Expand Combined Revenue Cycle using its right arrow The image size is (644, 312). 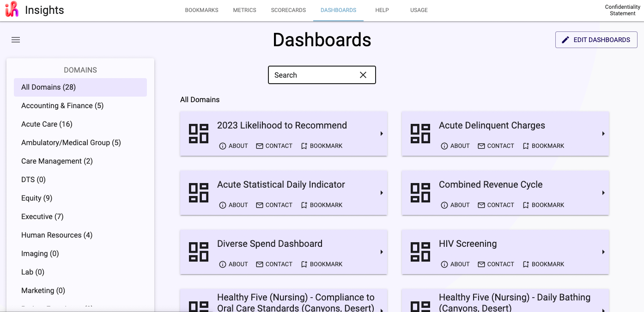click(603, 193)
